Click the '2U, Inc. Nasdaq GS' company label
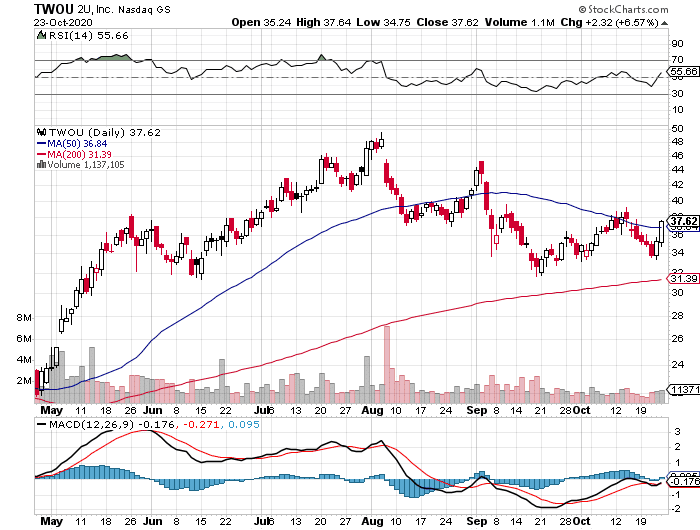The height and width of the screenshot is (530, 700). coord(124,9)
